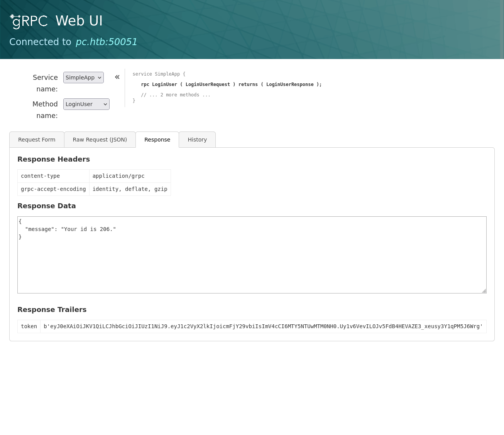Click the 'service SimpleApp {' line
504x435 pixels.
tap(159, 74)
